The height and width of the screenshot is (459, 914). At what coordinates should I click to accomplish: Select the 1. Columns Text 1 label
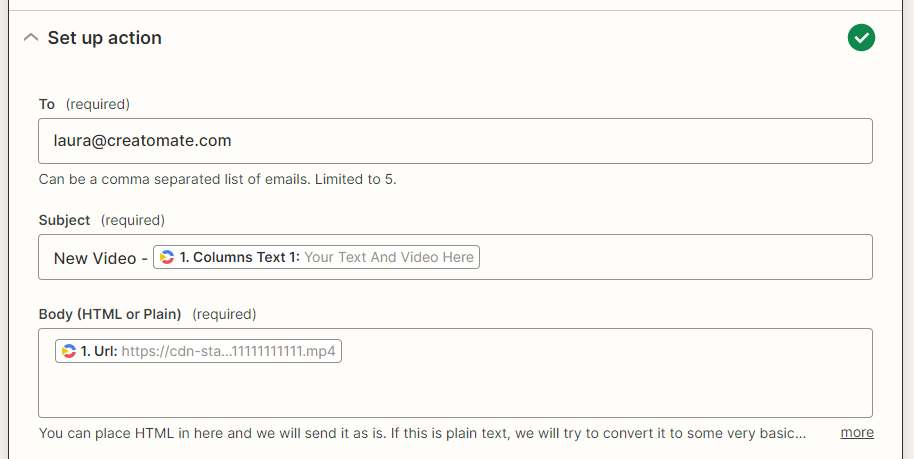pos(240,257)
